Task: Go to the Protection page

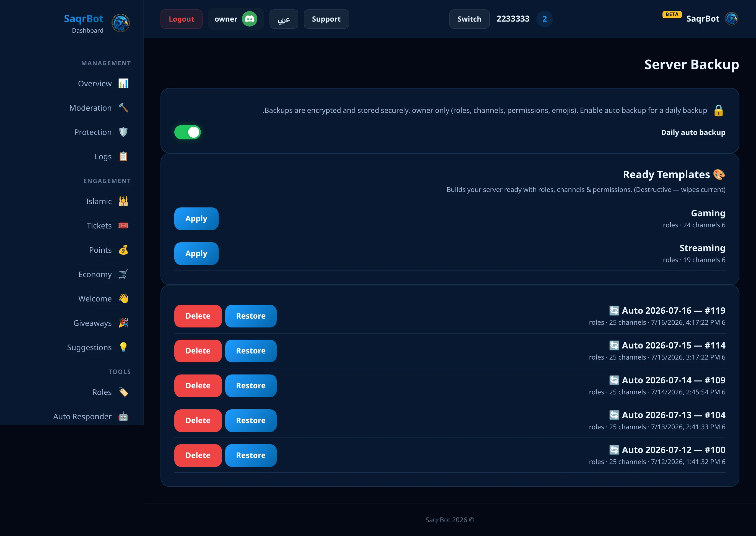Action: 101,132
